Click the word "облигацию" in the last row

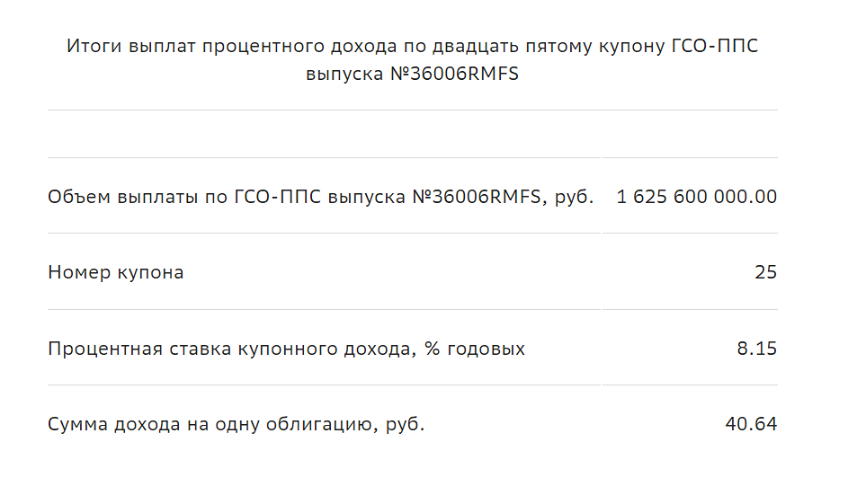point(317,424)
